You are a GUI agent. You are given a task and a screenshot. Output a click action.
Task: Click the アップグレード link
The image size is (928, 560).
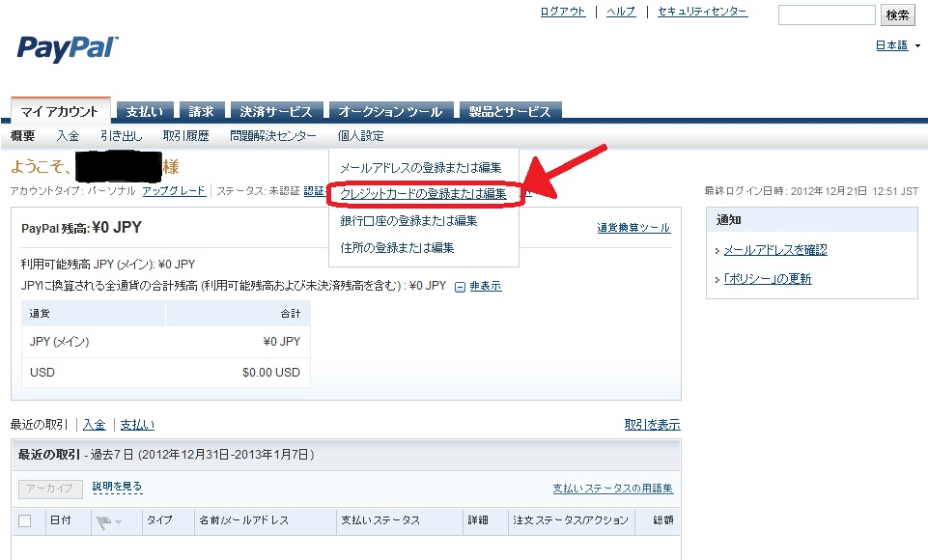click(x=174, y=190)
